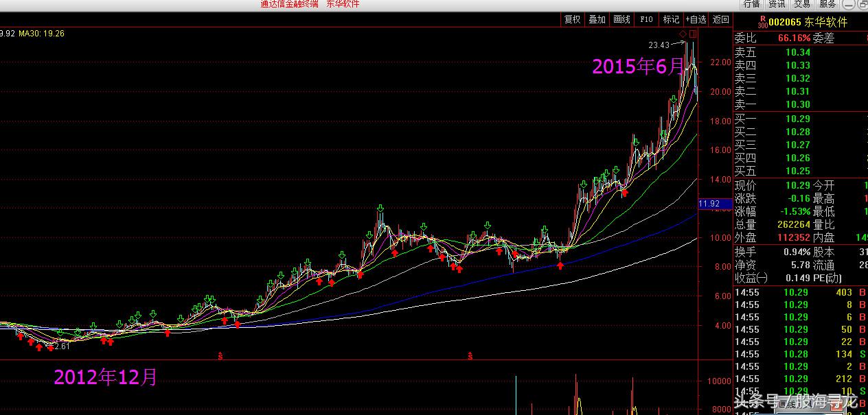Click the tick row with volume 403
The image size is (868, 415).
coord(801,292)
